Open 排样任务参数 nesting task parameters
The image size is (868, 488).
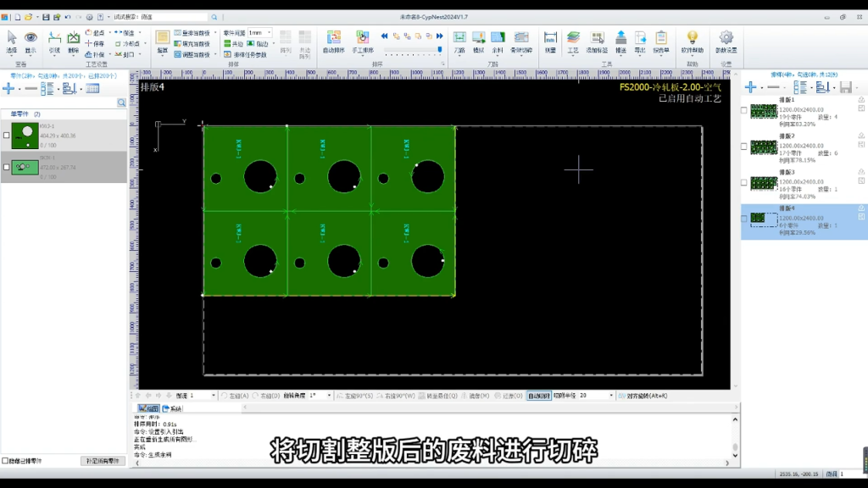(245, 55)
